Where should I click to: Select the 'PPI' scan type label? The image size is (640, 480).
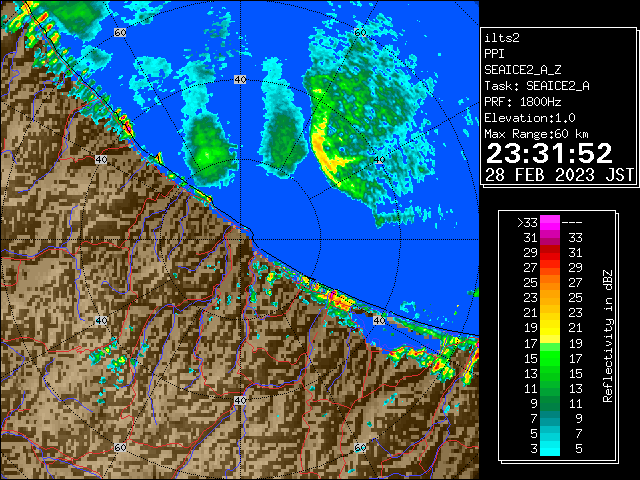(x=494, y=54)
